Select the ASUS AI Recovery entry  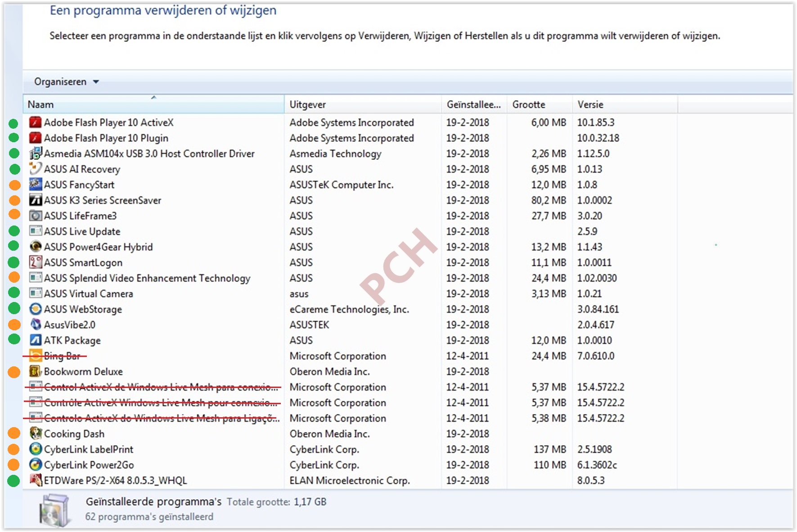[x=82, y=169]
